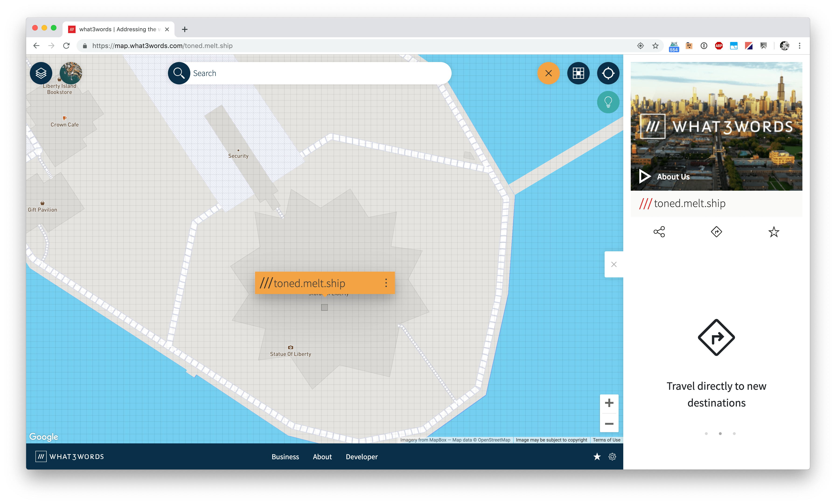836x504 pixels.
Task: Center map on my current location
Action: point(608,73)
